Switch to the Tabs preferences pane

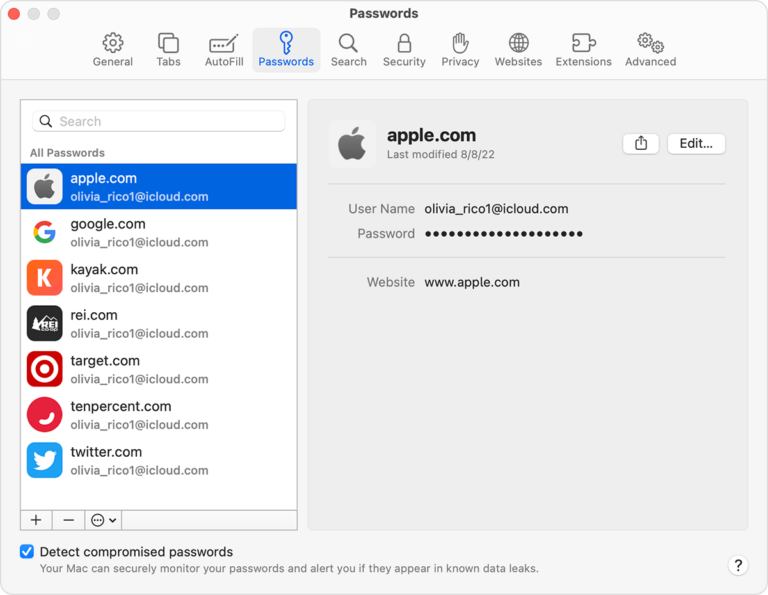click(168, 50)
